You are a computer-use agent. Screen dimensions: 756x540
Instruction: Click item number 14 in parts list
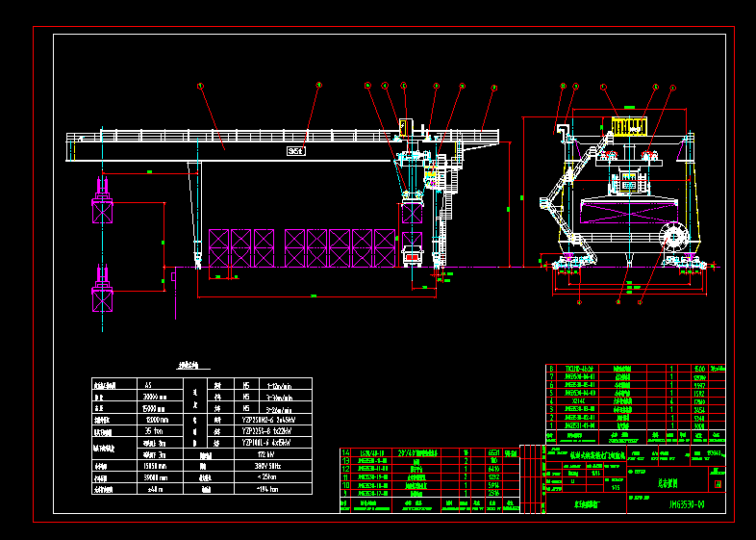[x=345, y=452]
